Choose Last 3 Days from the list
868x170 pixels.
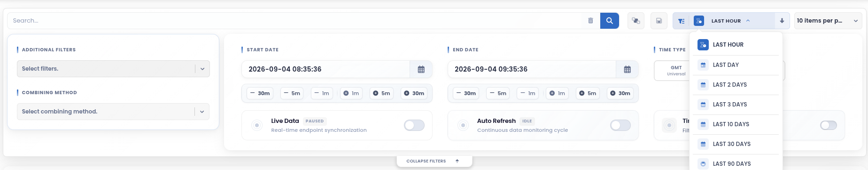click(x=736, y=105)
